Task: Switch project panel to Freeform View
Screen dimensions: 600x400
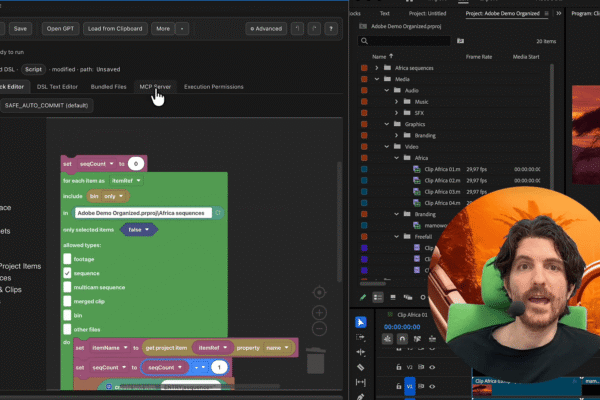Action: click(408, 297)
